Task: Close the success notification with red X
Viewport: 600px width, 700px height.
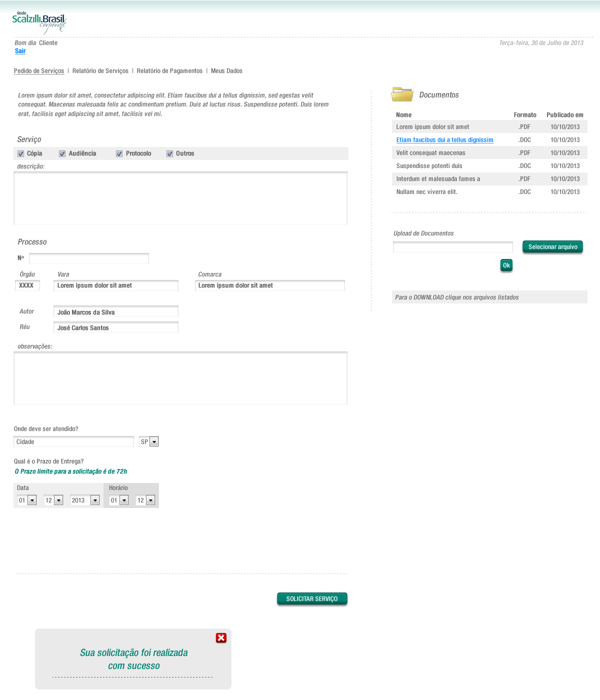Action: click(221, 637)
